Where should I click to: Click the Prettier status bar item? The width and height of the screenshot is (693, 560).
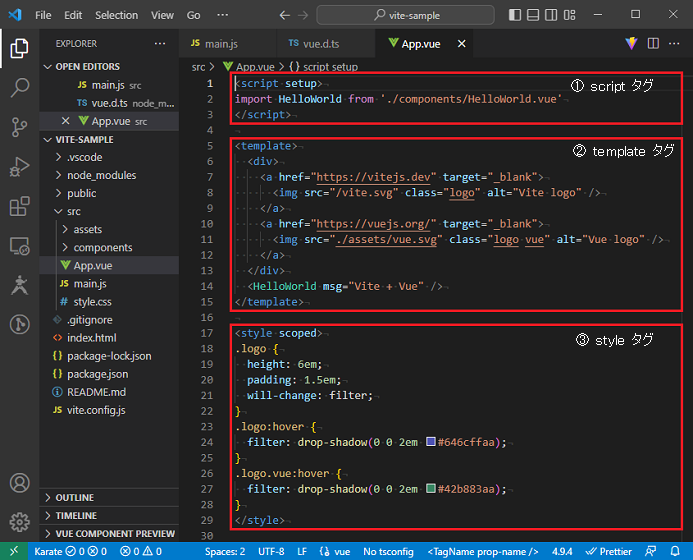point(609,552)
